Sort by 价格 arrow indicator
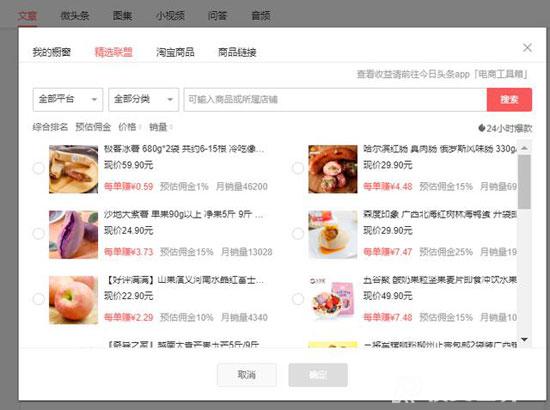The height and width of the screenshot is (410, 550). pos(140,127)
